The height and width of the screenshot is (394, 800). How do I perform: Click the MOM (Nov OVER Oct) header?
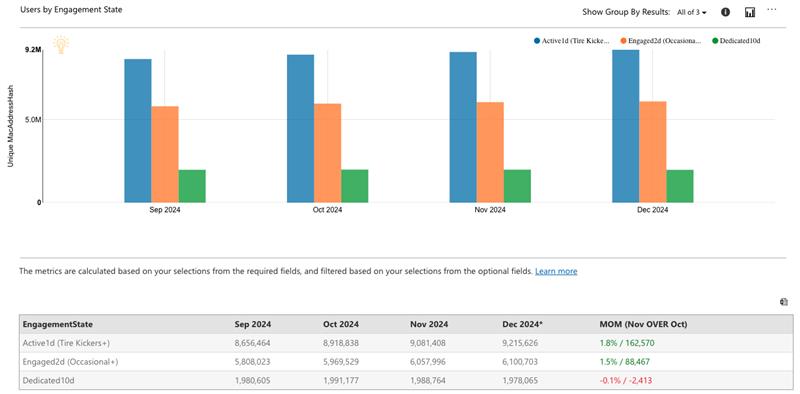pyautogui.click(x=643, y=324)
